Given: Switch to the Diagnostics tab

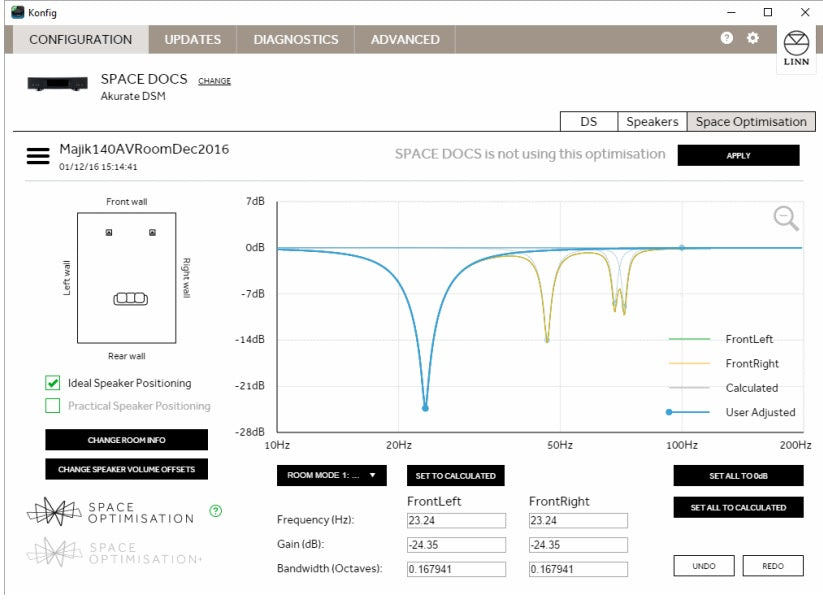Looking at the screenshot, I should pos(295,40).
